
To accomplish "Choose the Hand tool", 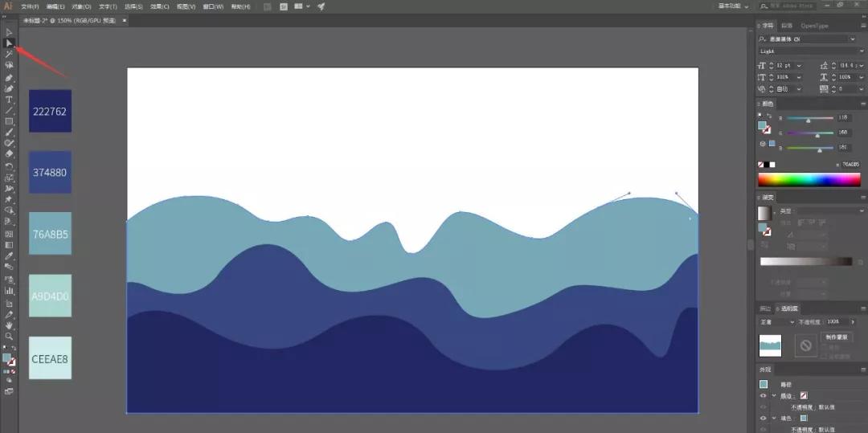I will [x=9, y=325].
